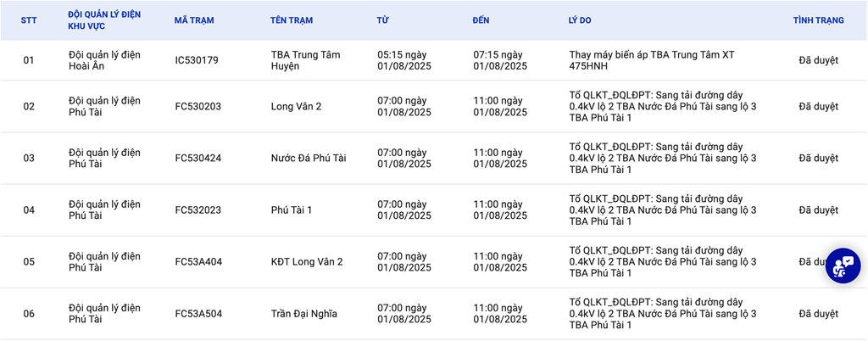Click station name KĐT Long Vân 2
868x341 pixels.
tap(307, 261)
